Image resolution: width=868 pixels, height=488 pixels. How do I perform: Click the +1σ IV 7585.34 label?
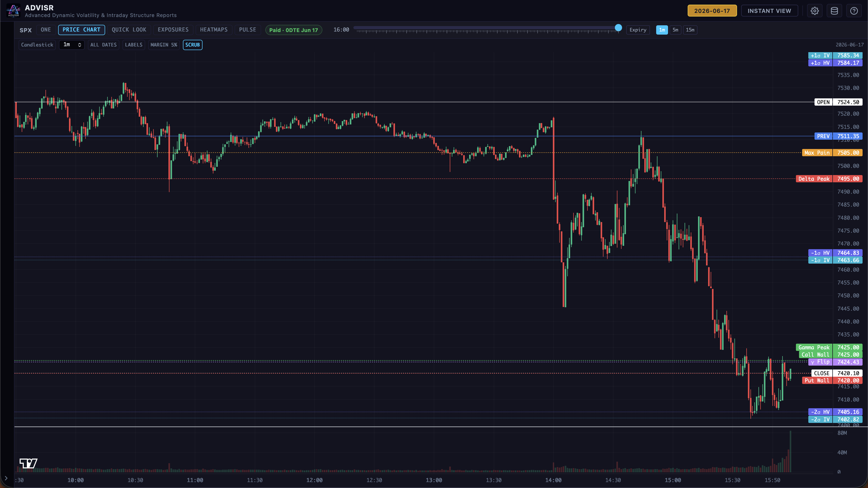(x=835, y=56)
